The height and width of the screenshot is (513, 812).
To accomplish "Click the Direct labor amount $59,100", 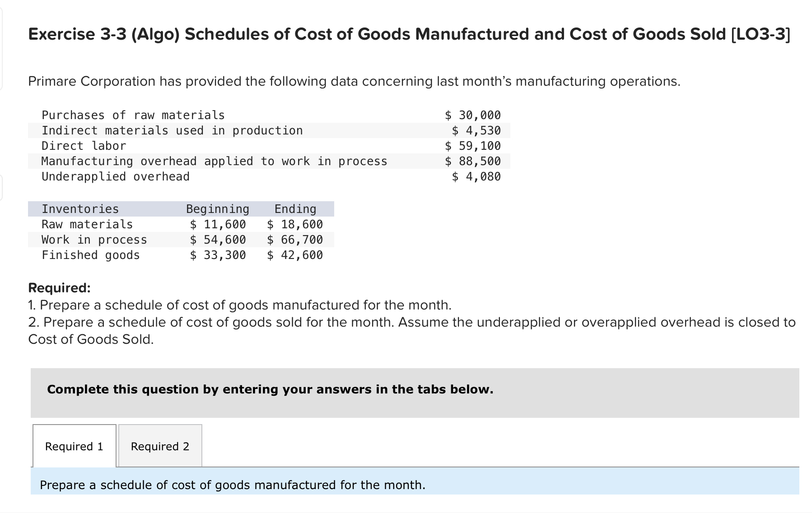I will point(472,145).
